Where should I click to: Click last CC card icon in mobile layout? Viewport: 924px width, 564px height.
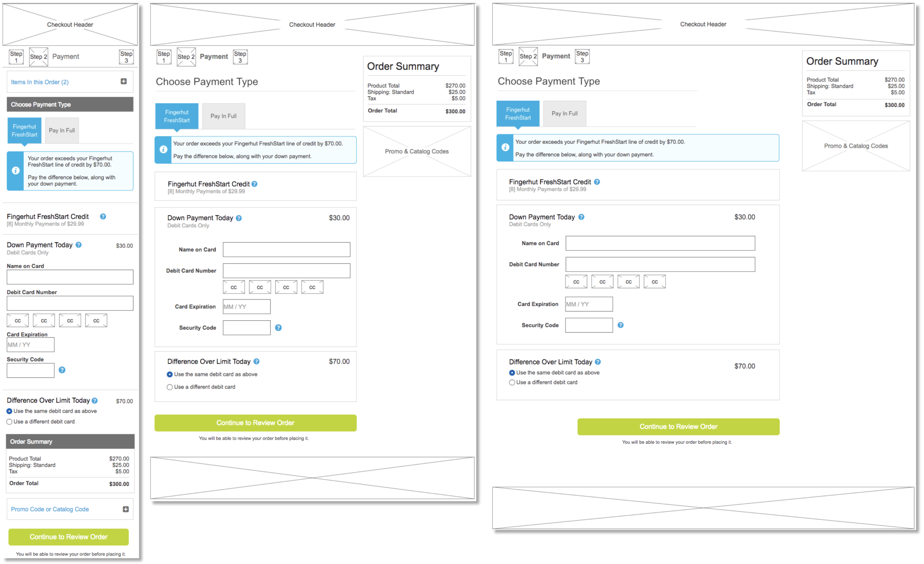click(96, 321)
